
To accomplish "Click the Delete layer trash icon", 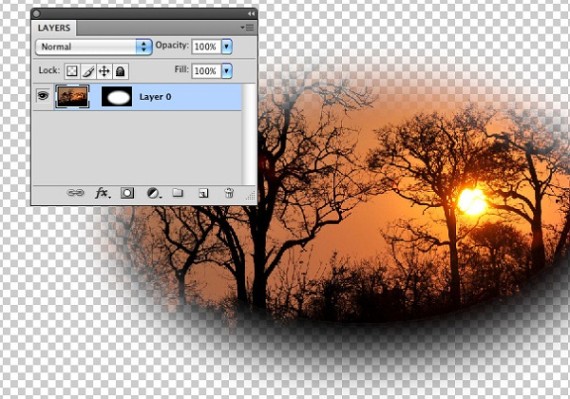I will tap(229, 193).
